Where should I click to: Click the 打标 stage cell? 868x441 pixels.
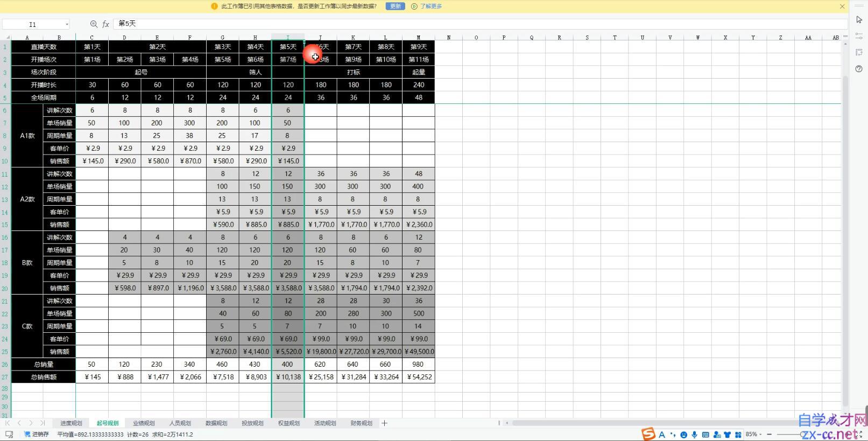coord(354,72)
